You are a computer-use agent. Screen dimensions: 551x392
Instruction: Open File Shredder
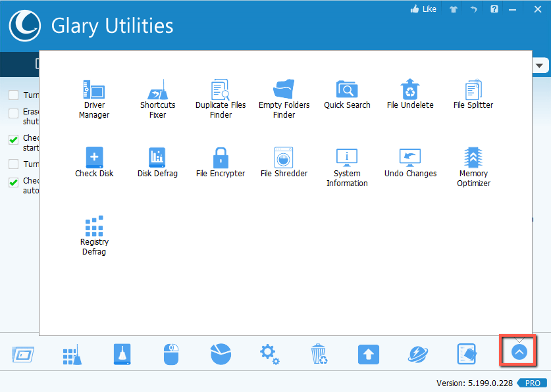click(x=284, y=162)
